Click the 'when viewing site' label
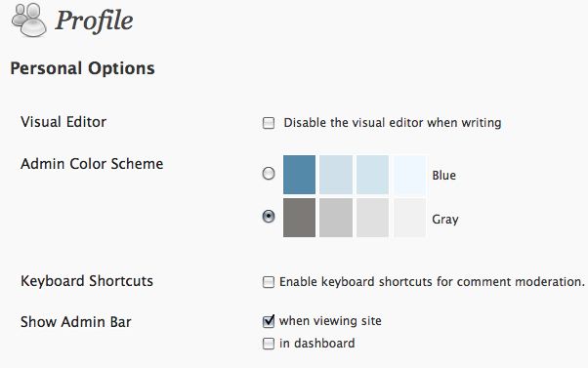588x368 pixels. [x=330, y=321]
